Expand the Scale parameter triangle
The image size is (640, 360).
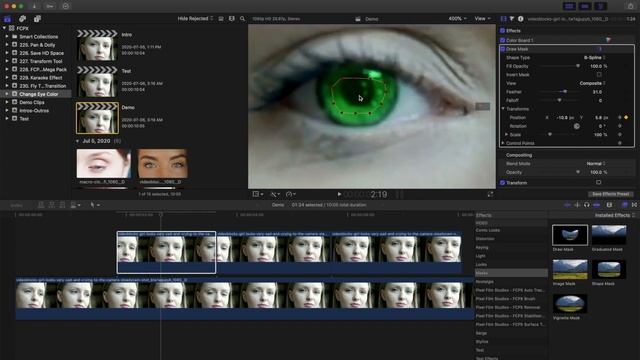[x=507, y=134]
